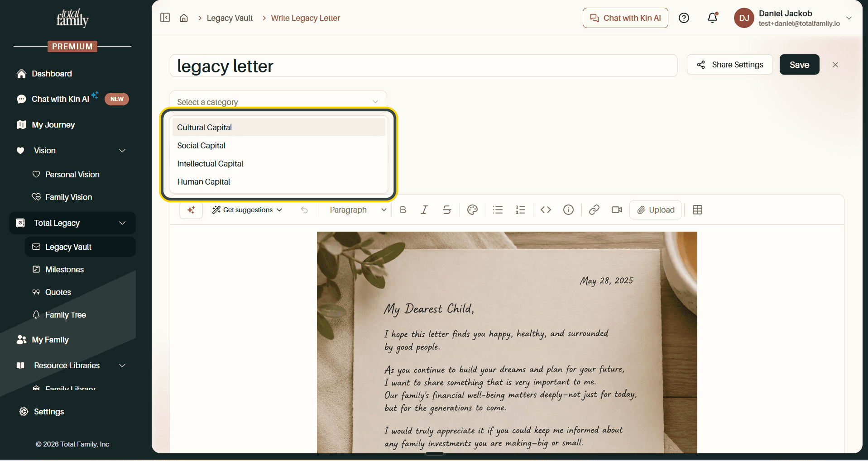Insert a code block
Screen dimensions: 868x461
tap(546, 210)
